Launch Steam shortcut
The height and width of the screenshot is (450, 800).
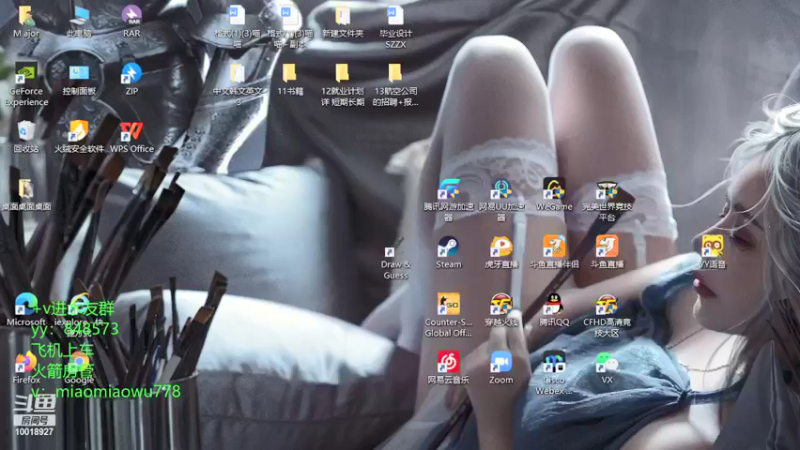(448, 252)
